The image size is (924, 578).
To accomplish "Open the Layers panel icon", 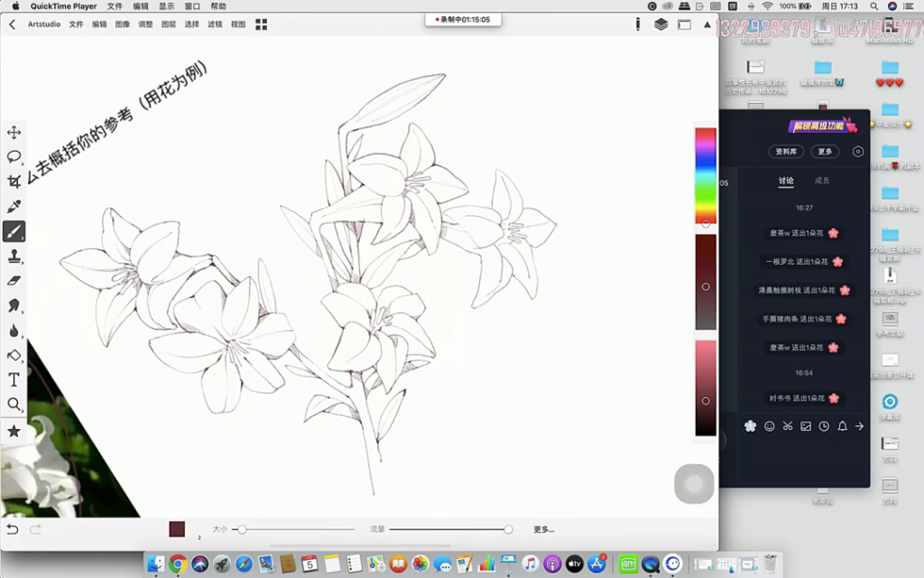I will (x=661, y=24).
